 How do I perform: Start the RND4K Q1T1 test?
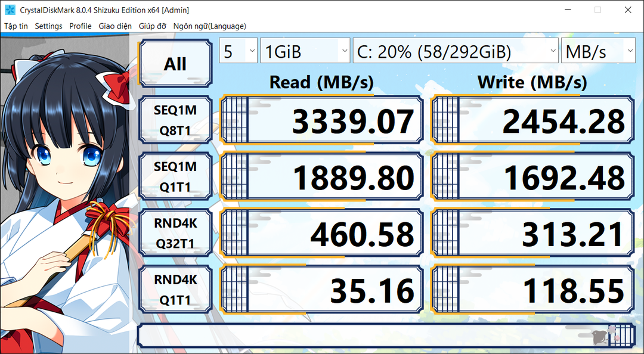point(175,289)
